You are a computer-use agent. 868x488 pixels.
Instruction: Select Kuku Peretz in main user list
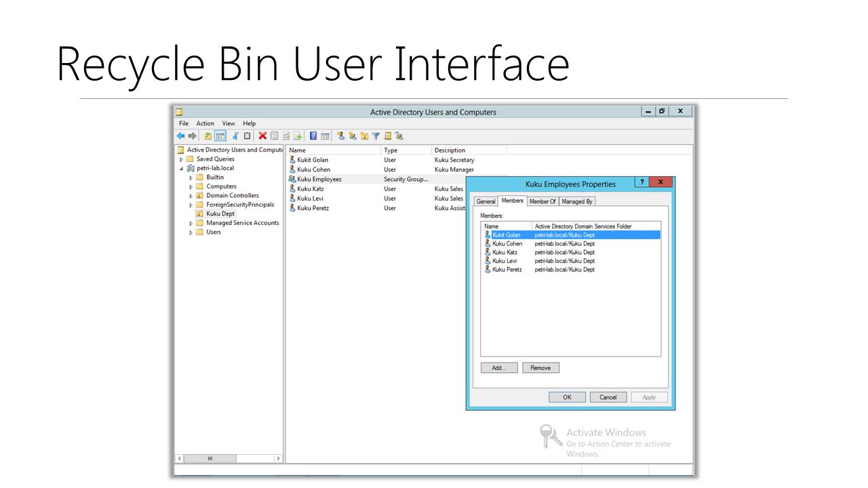pos(313,208)
